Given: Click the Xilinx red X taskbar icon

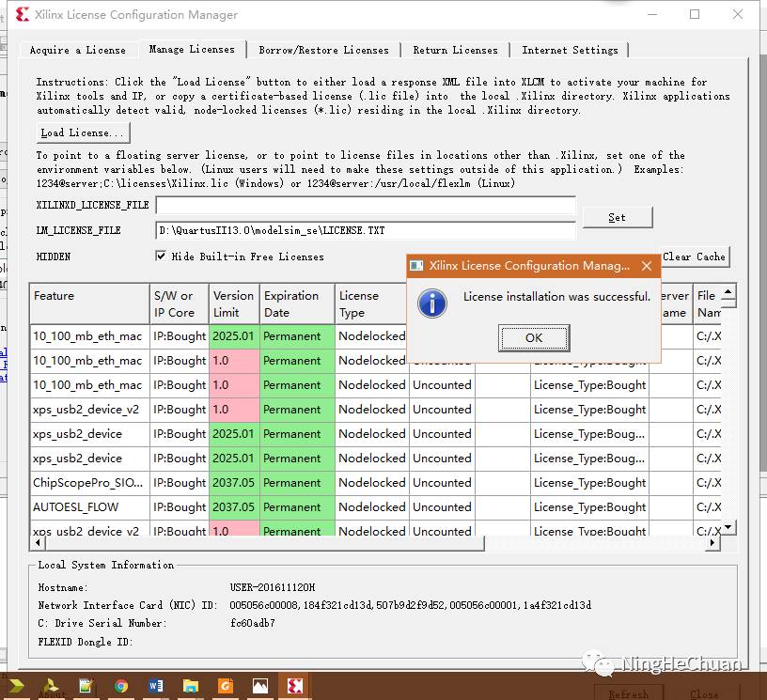Looking at the screenshot, I should (x=294, y=686).
